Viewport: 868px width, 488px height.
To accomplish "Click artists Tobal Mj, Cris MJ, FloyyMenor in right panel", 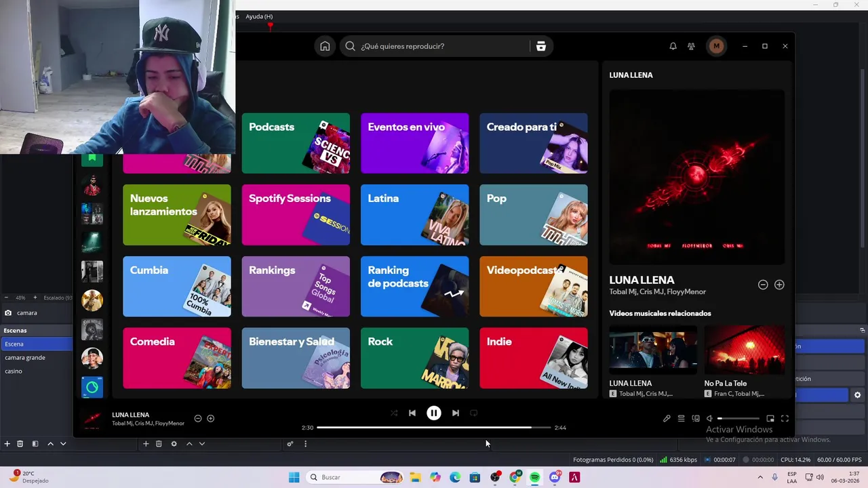I will (657, 292).
